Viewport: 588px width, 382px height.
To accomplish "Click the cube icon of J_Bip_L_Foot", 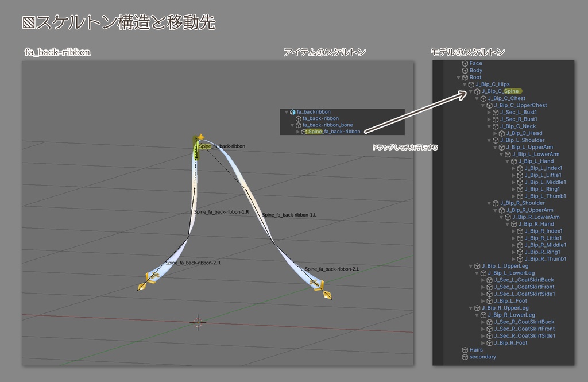I will [489, 301].
